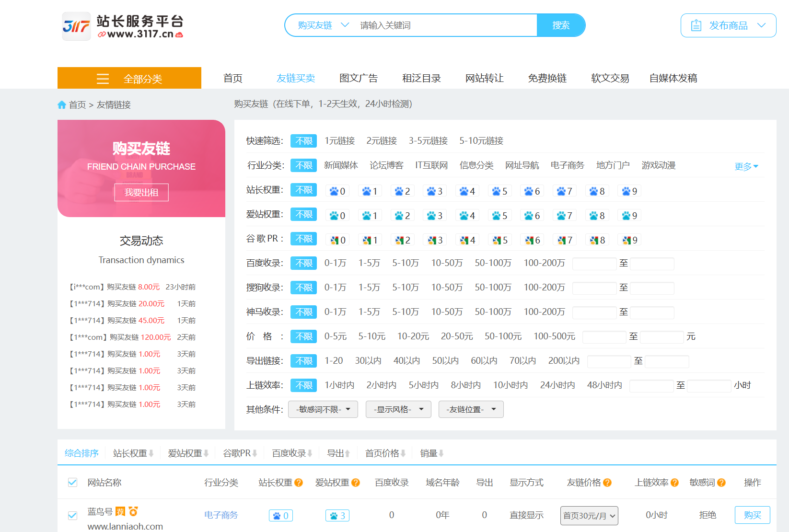
Task: Select paw icon 3 under 站长权重 filter
Action: pyautogui.click(x=434, y=190)
